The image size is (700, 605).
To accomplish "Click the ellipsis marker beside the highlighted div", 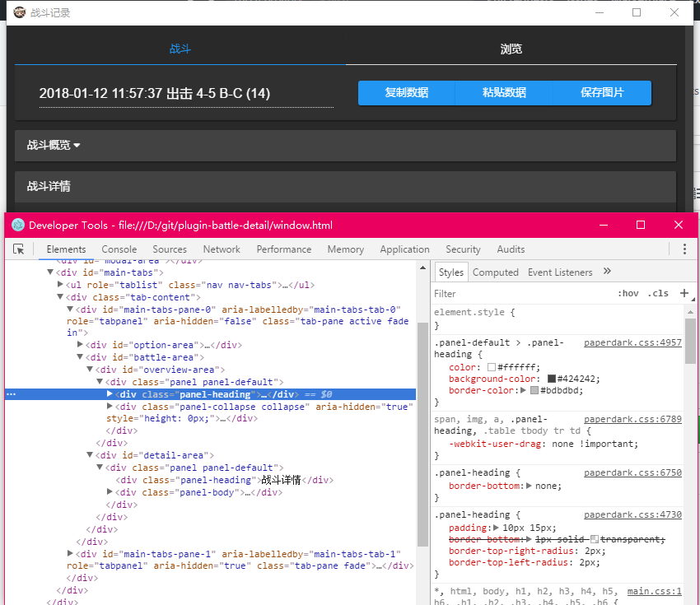I will click(x=12, y=393).
